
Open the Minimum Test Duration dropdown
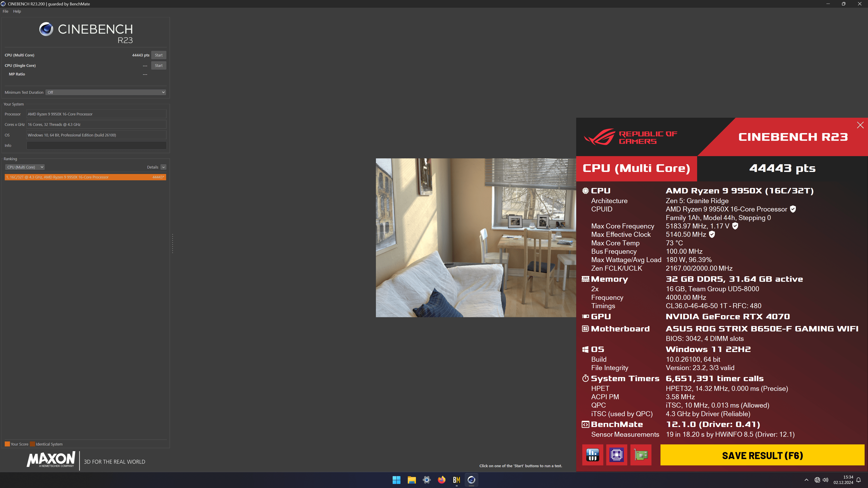(106, 92)
